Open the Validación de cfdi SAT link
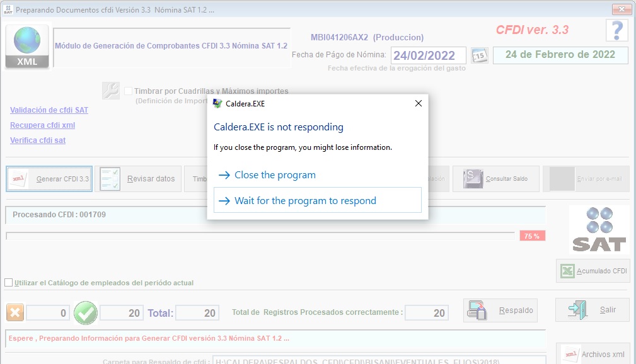 tap(49, 110)
